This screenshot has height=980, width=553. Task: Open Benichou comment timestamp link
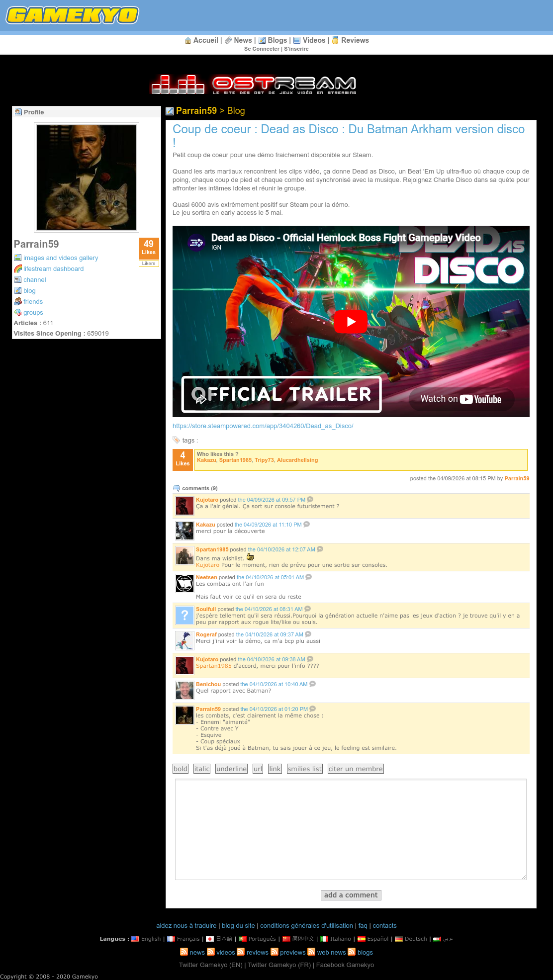click(274, 684)
